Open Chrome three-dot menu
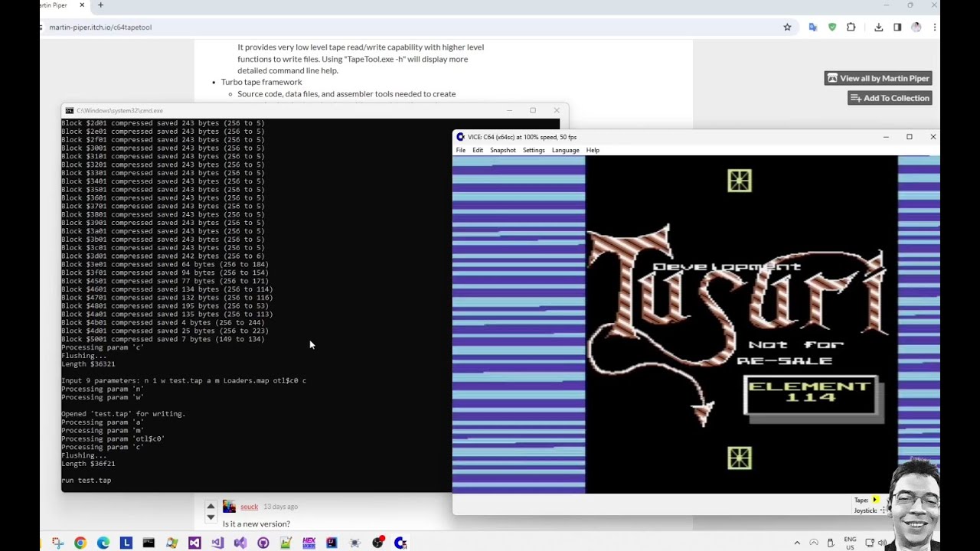This screenshot has height=551, width=980. pos(935,27)
